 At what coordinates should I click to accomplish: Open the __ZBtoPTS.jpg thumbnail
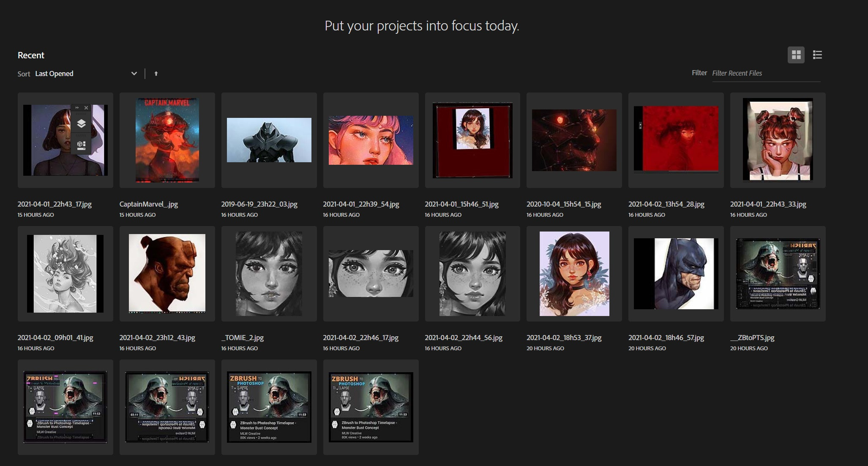click(778, 274)
